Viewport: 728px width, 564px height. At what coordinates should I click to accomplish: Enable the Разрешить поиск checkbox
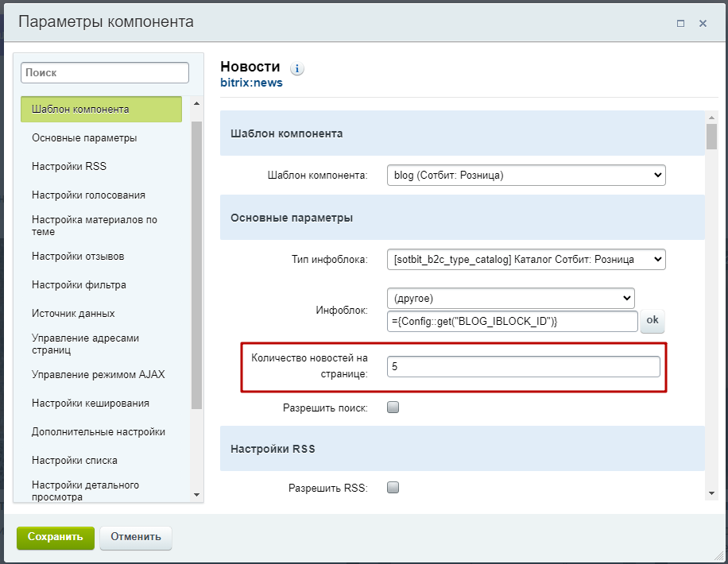tap(393, 408)
